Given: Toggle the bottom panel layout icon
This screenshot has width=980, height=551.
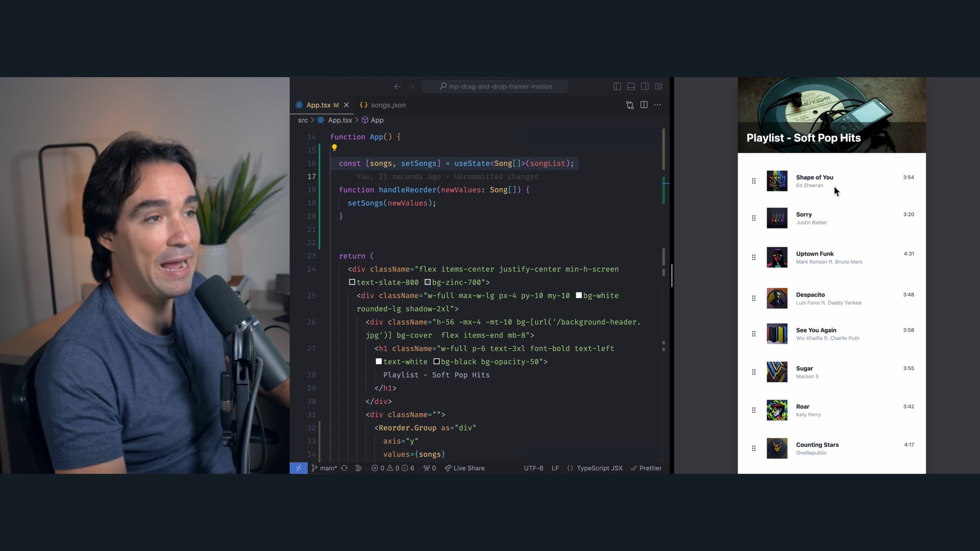Looking at the screenshot, I should (631, 87).
